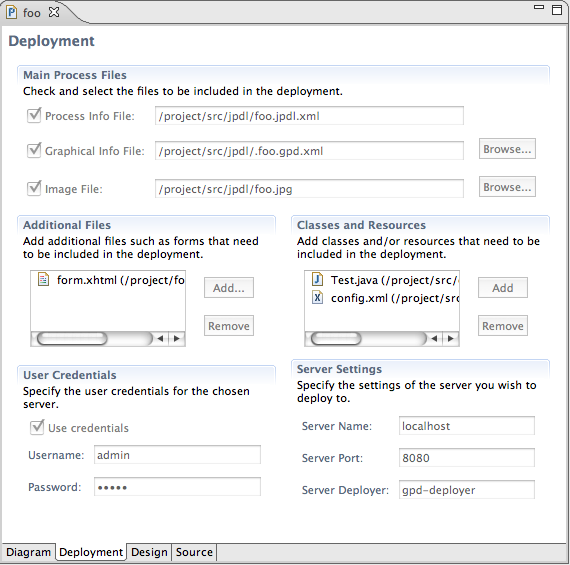Click left arrow of Additional Files scrollbar

(160, 338)
